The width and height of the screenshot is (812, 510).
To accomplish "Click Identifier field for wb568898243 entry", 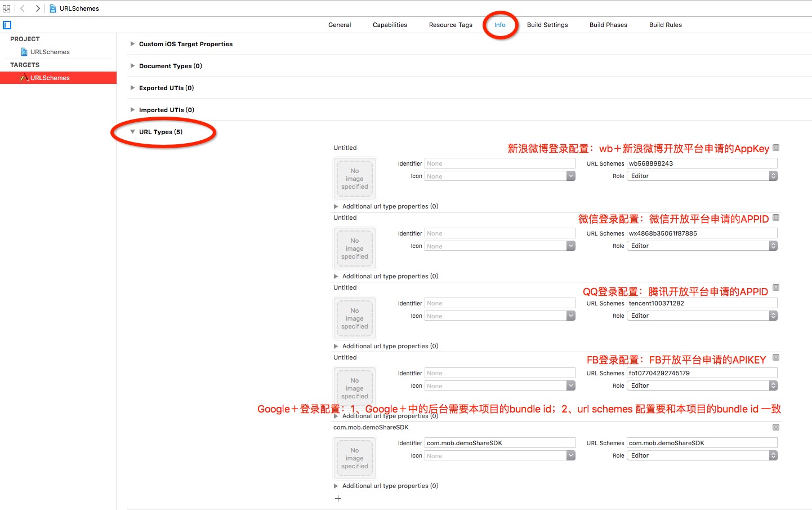I will coord(500,163).
